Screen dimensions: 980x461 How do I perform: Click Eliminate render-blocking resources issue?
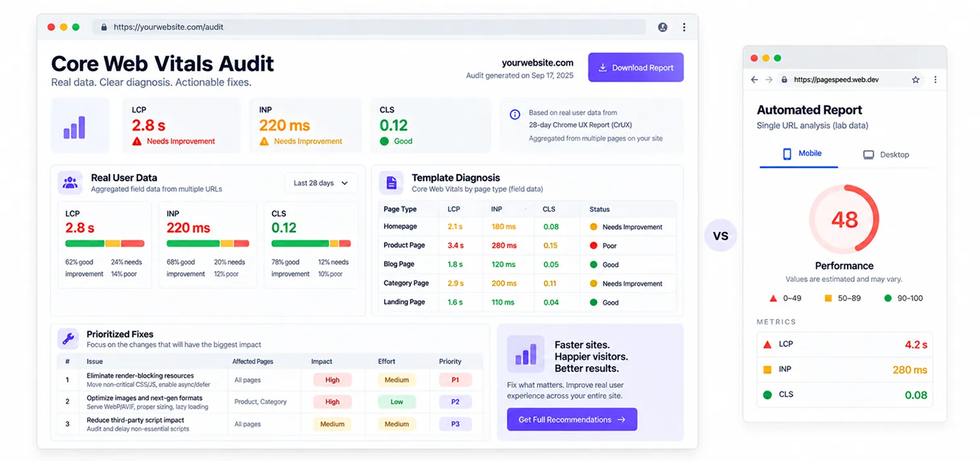click(140, 375)
